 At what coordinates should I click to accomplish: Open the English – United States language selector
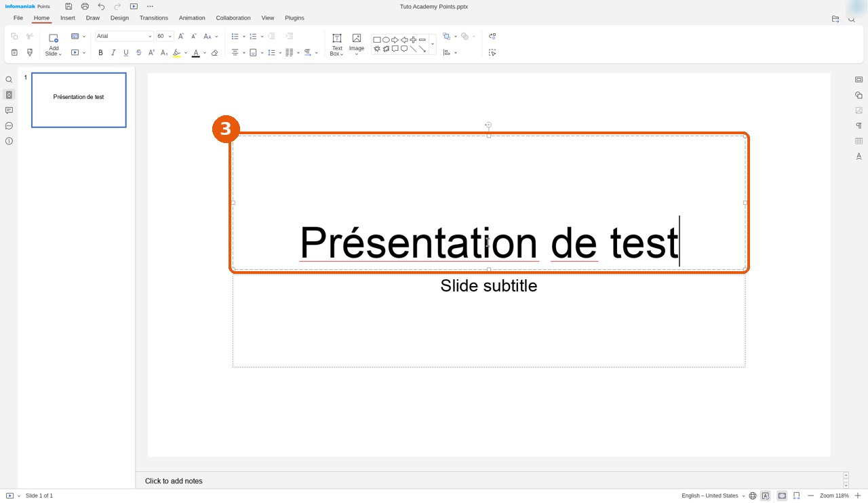pyautogui.click(x=713, y=496)
